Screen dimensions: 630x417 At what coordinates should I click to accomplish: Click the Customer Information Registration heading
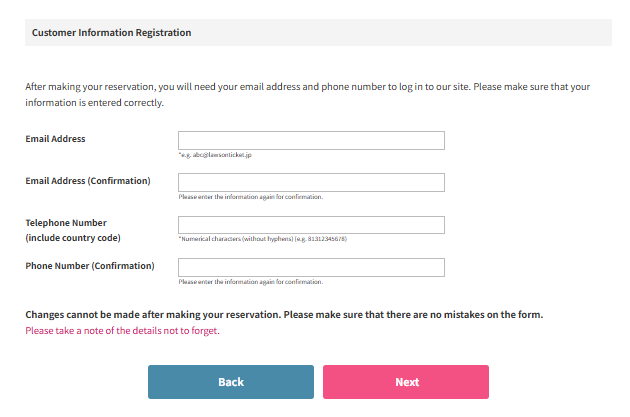pos(111,33)
